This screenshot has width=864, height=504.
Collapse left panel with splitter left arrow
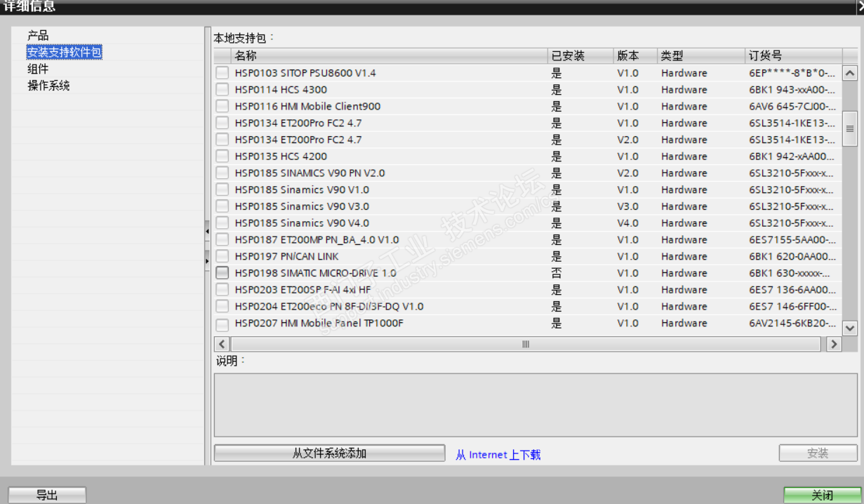207,230
